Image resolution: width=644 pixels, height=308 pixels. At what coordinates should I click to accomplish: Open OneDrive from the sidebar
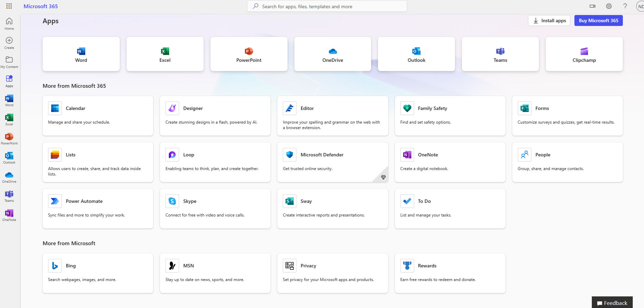[x=9, y=177]
